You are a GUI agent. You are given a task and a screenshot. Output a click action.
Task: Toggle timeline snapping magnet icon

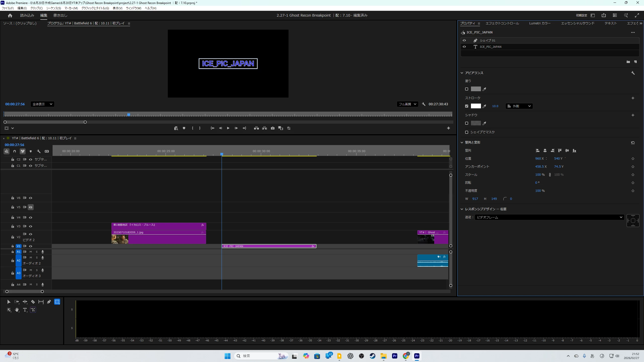point(15,151)
